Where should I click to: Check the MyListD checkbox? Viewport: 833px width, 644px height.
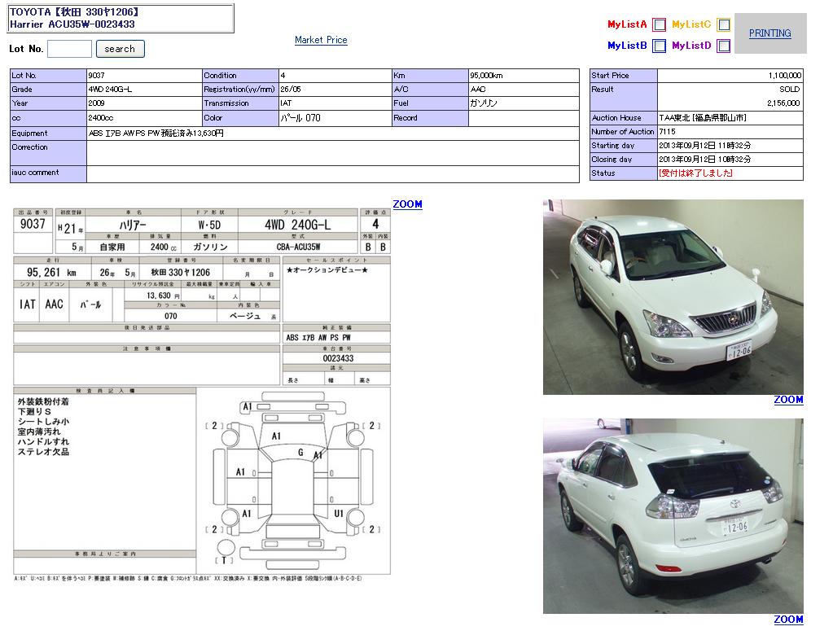tap(723, 46)
